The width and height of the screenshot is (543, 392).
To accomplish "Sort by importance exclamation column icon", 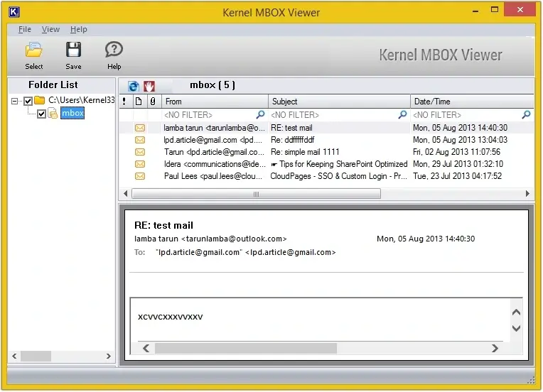I will [124, 102].
